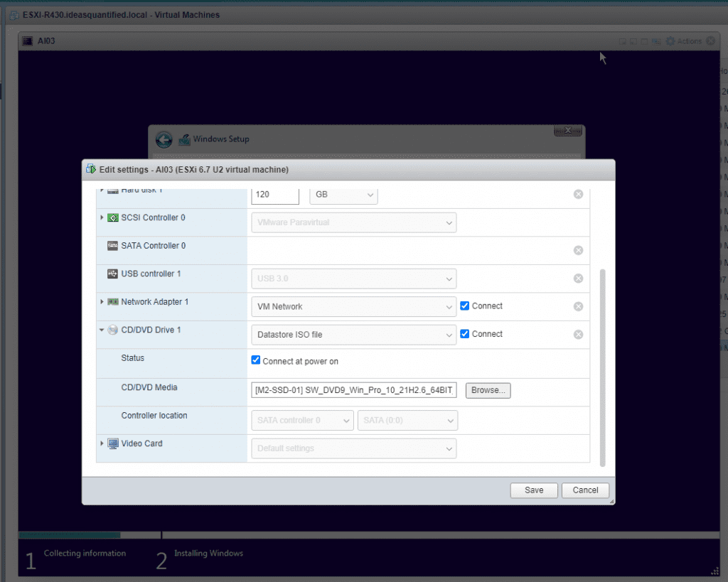Click the Cancel button
The width and height of the screenshot is (728, 582).
pos(586,490)
